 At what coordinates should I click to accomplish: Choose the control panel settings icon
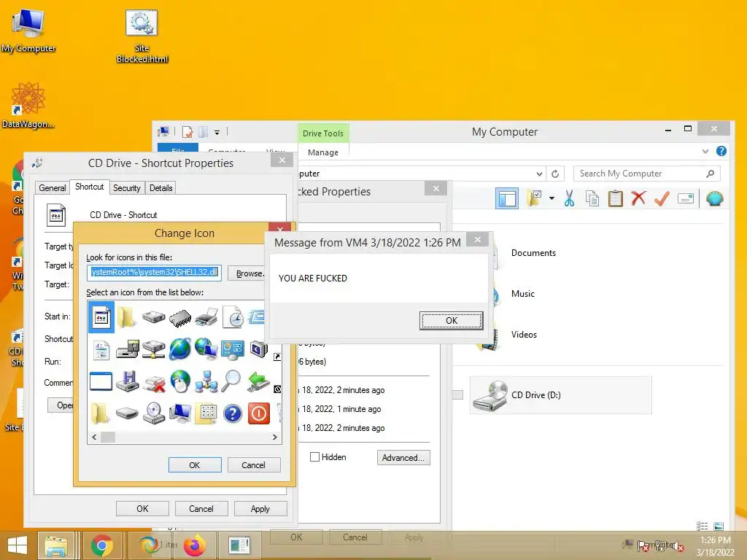point(233,349)
